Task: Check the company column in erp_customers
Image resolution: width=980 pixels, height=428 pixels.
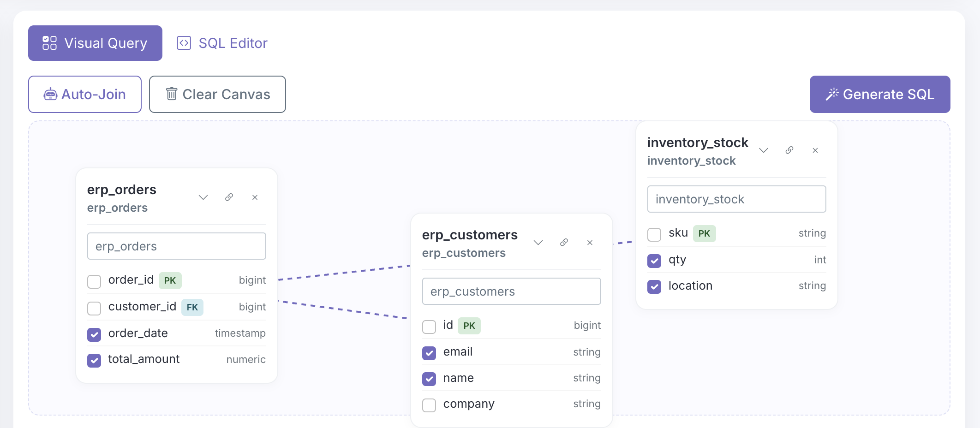Action: pyautogui.click(x=429, y=405)
